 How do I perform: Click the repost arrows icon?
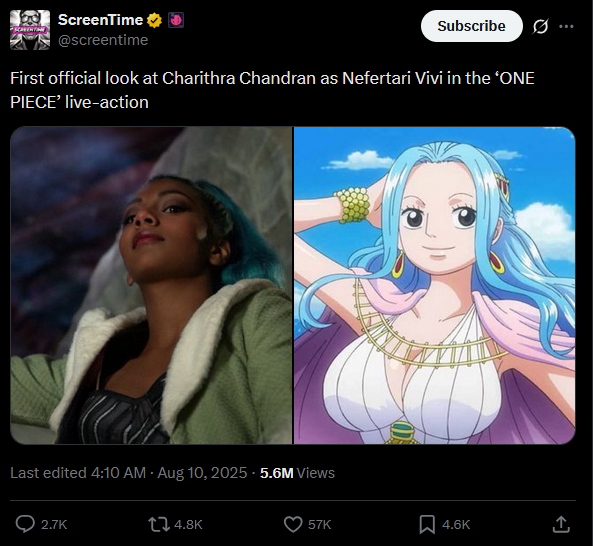(158, 524)
